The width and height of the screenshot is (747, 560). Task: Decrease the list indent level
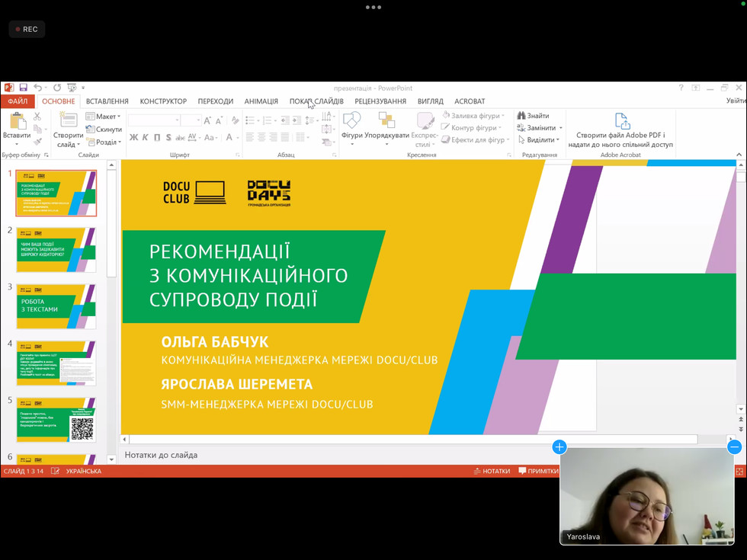coord(285,120)
